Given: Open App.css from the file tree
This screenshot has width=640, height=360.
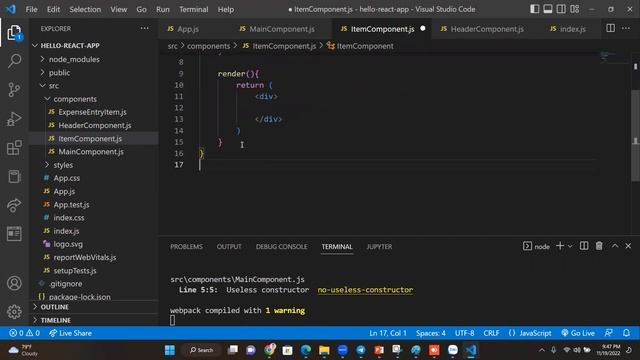Looking at the screenshot, I should [x=94, y=178].
